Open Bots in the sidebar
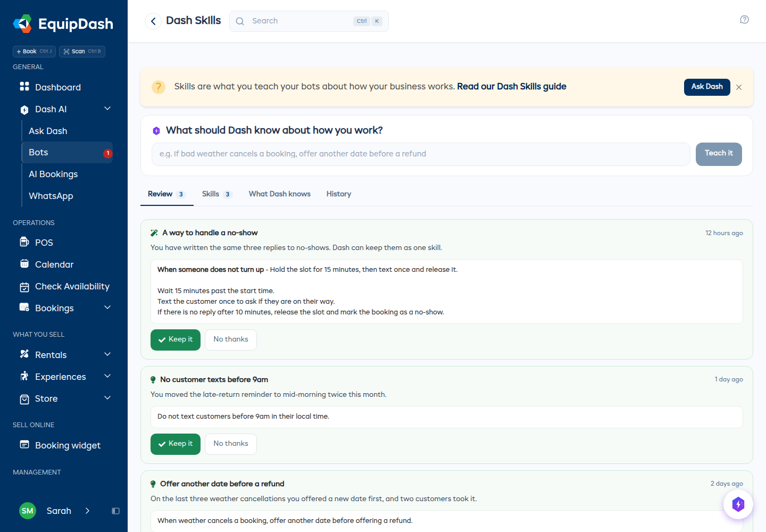766x532 pixels. pos(67,153)
